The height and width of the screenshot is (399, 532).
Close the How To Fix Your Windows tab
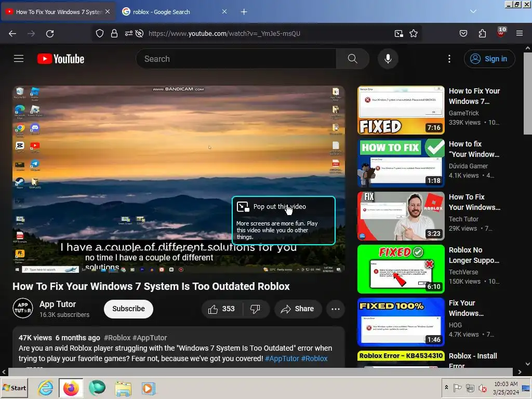click(108, 11)
